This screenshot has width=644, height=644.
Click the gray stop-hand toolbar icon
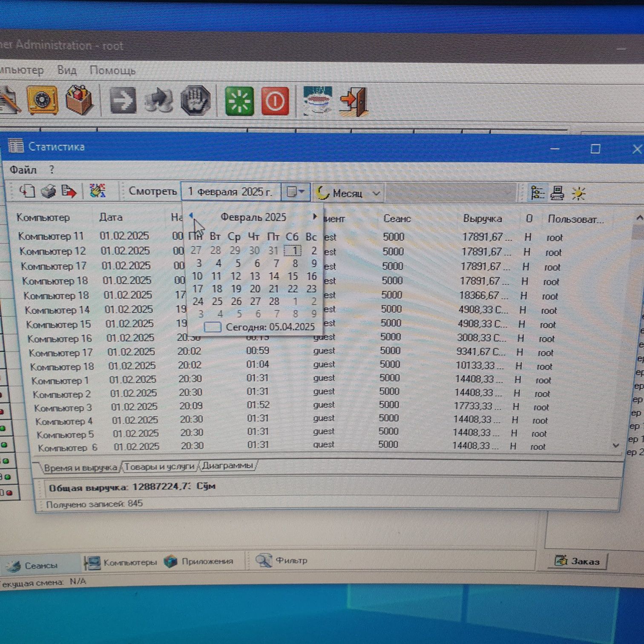(195, 101)
